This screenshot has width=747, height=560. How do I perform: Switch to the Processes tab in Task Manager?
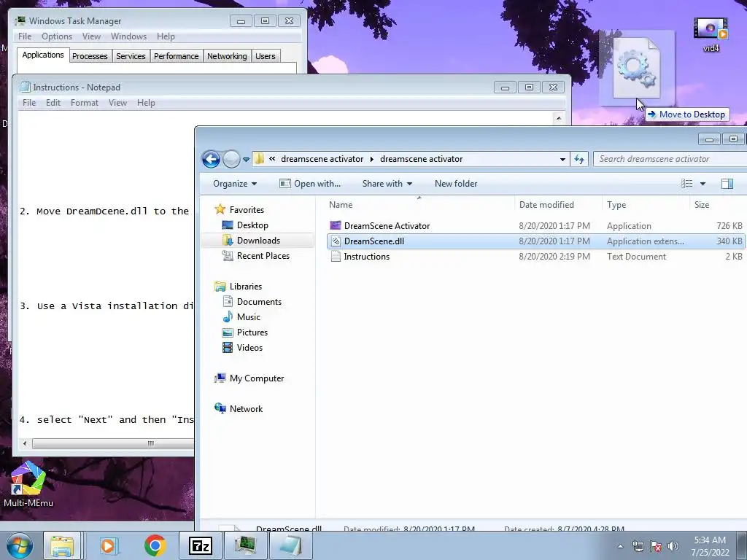tap(90, 56)
